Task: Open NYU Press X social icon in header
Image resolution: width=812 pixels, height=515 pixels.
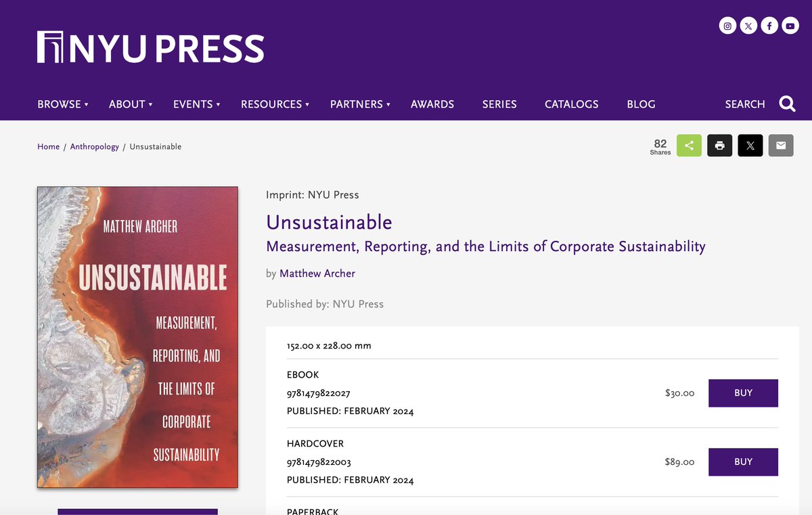Action: [x=748, y=26]
